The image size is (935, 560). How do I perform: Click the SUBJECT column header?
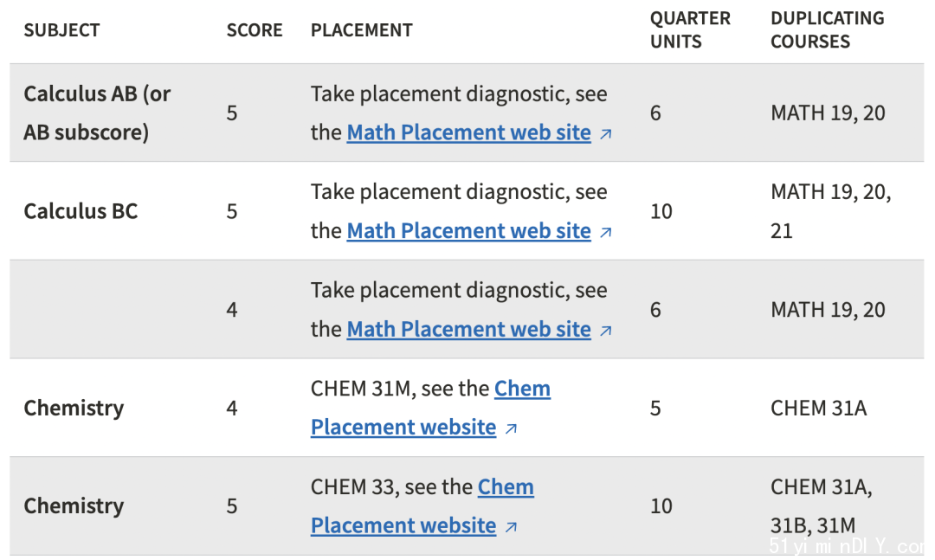[x=62, y=30]
